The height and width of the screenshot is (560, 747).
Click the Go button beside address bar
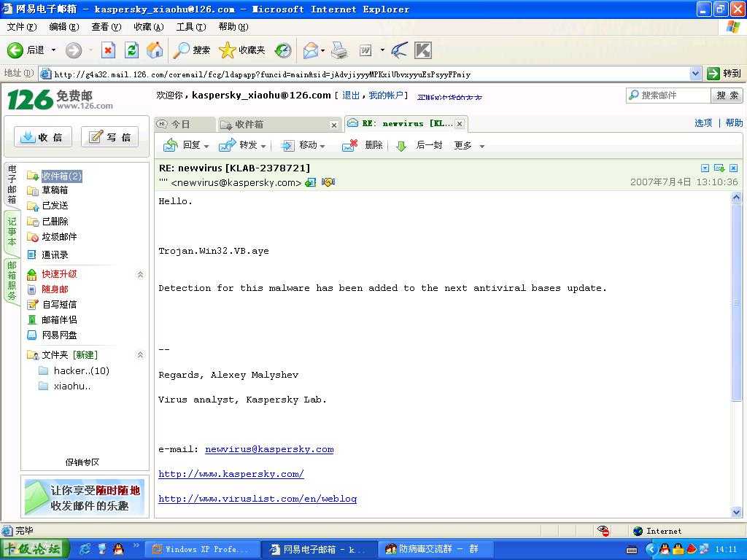[x=724, y=74]
